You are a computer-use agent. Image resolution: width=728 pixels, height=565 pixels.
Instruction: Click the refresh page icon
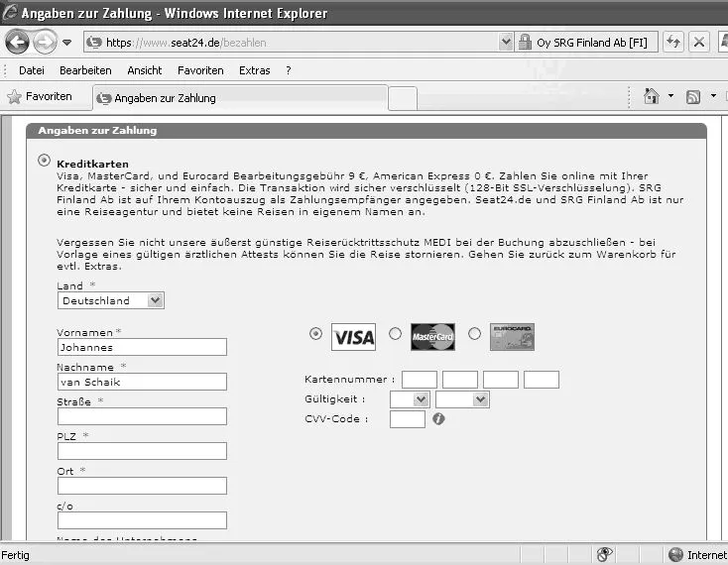click(x=673, y=43)
